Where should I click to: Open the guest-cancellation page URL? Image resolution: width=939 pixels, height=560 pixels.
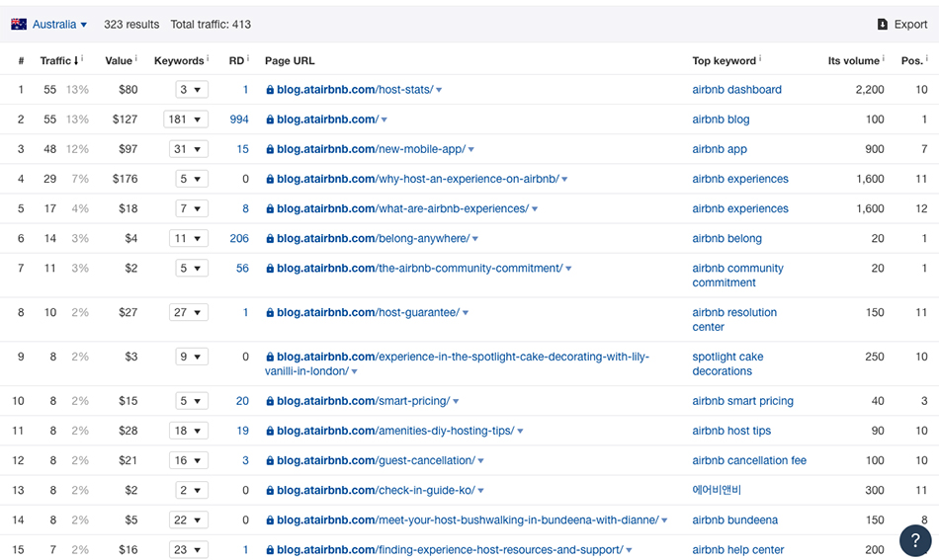[x=376, y=460]
